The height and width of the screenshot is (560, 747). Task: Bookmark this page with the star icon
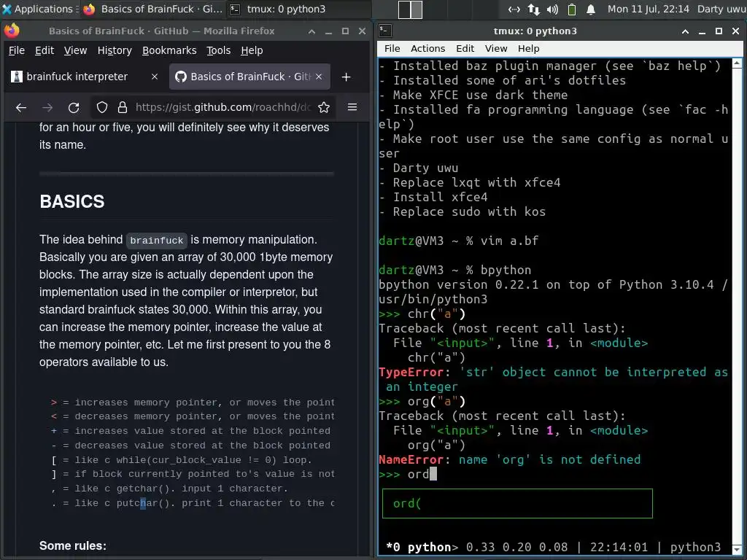coord(324,108)
